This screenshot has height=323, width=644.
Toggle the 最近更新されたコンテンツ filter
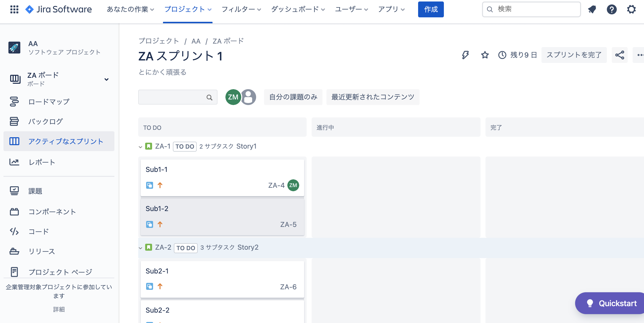click(373, 97)
